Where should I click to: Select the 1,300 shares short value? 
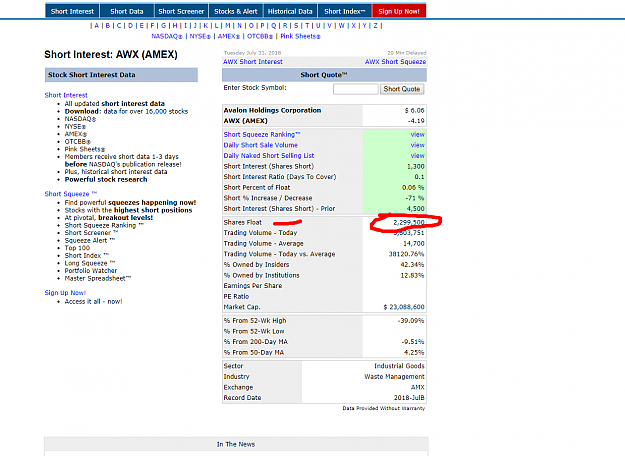[x=415, y=167]
